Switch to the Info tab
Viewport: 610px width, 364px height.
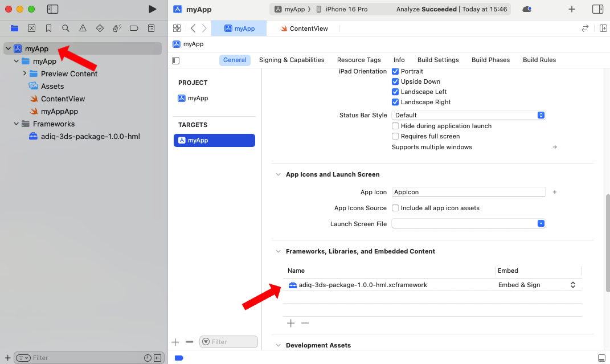tap(399, 60)
